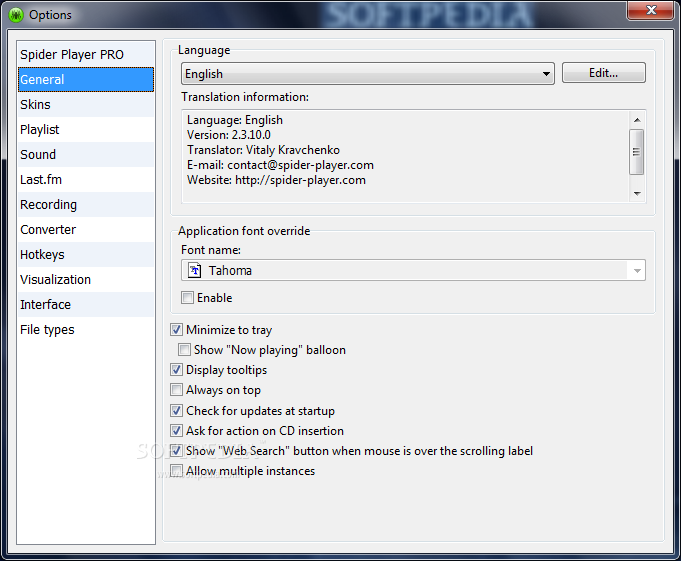Click the Edit... language button
The width and height of the screenshot is (681, 561).
604,73
